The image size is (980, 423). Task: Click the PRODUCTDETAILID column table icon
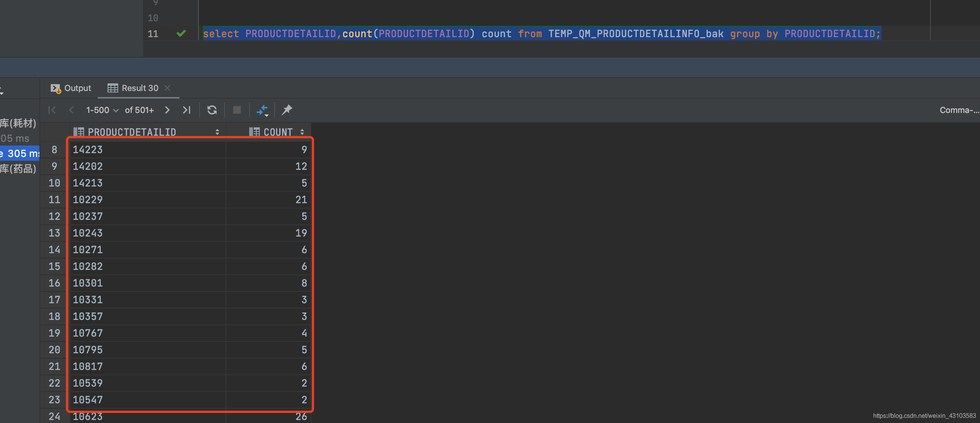79,132
